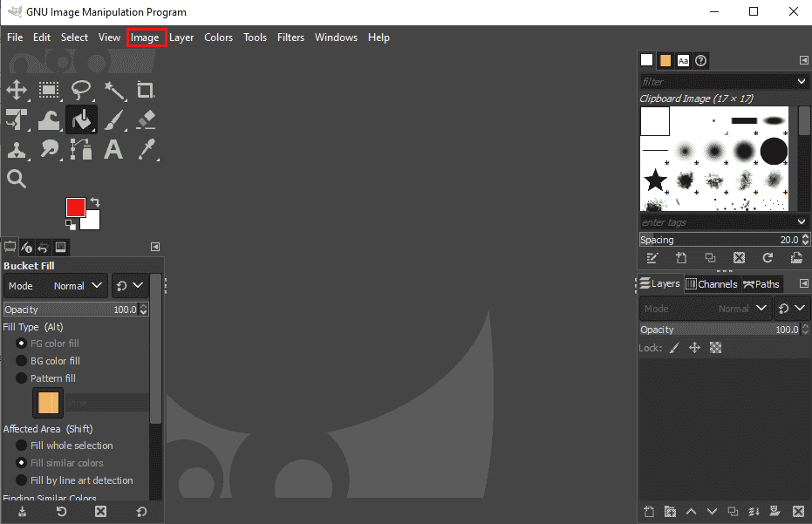The image size is (812, 524).
Task: Create a new layer in the Layers panel
Action: 649,511
